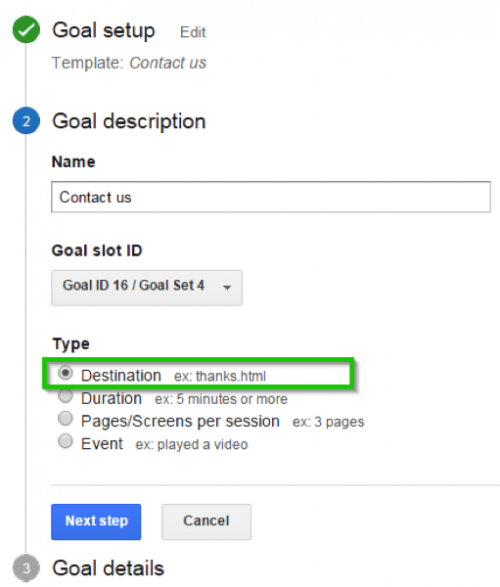
Task: Click the Destination label text
Action: tap(121, 375)
